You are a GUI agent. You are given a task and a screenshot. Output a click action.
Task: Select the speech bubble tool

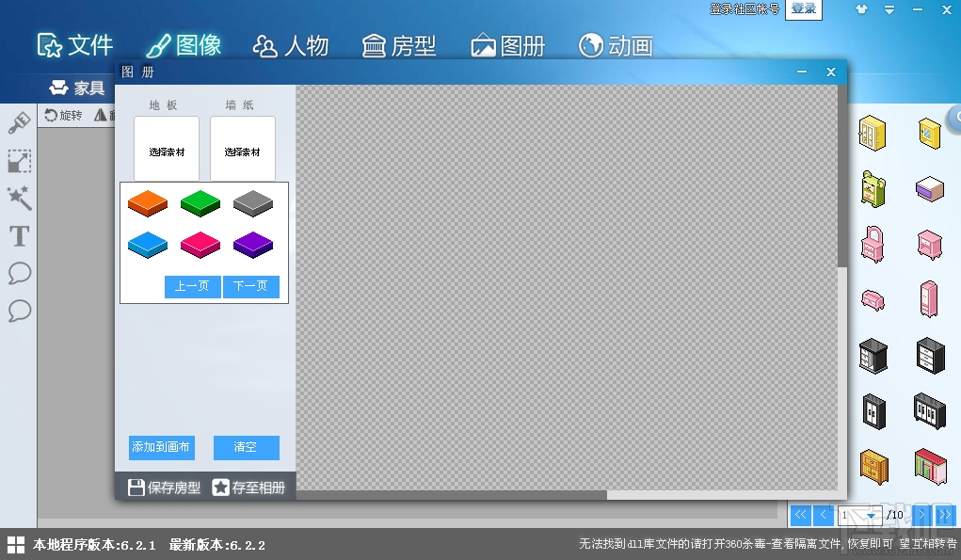[x=19, y=274]
